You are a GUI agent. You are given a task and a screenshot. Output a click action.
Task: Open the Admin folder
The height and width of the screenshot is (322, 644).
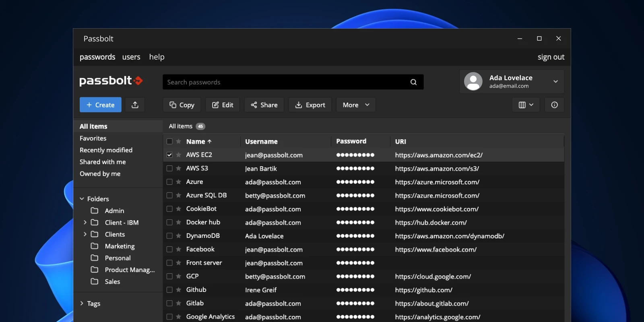click(114, 211)
